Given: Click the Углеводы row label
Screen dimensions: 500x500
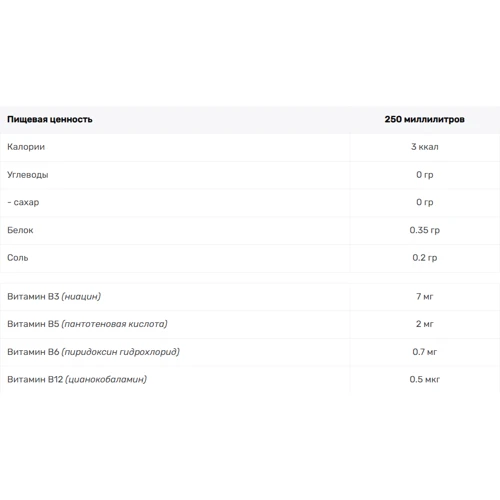Looking at the screenshot, I should click(x=28, y=175).
